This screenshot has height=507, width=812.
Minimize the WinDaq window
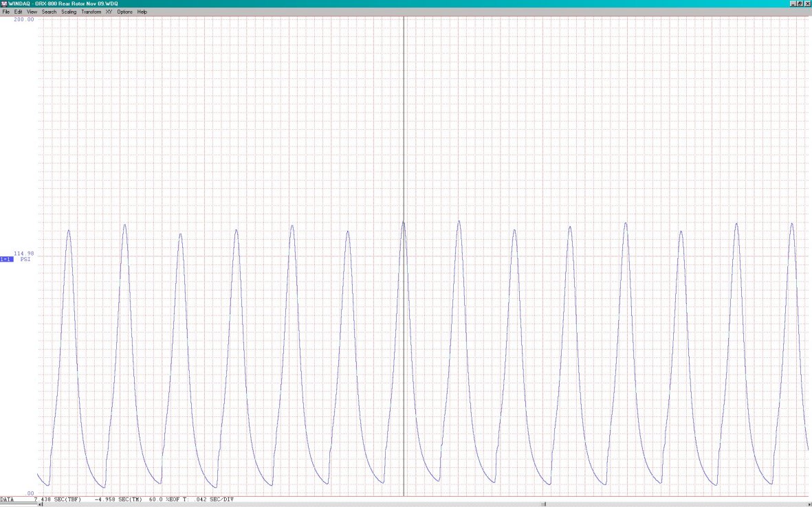(x=794, y=3)
